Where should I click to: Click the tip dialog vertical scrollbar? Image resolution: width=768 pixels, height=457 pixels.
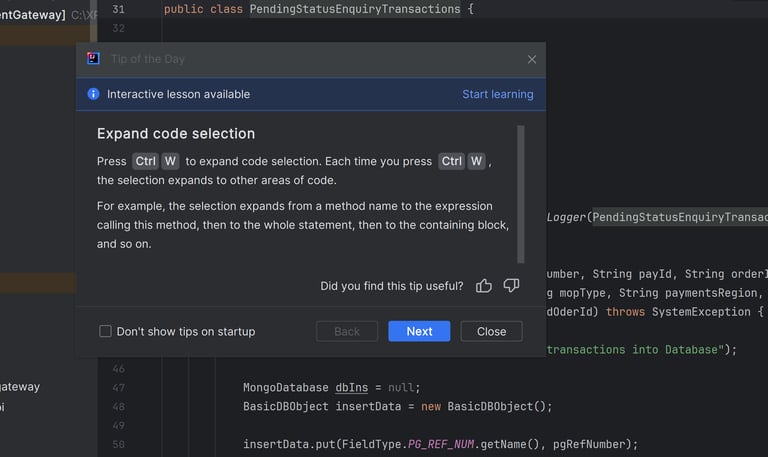click(x=521, y=194)
